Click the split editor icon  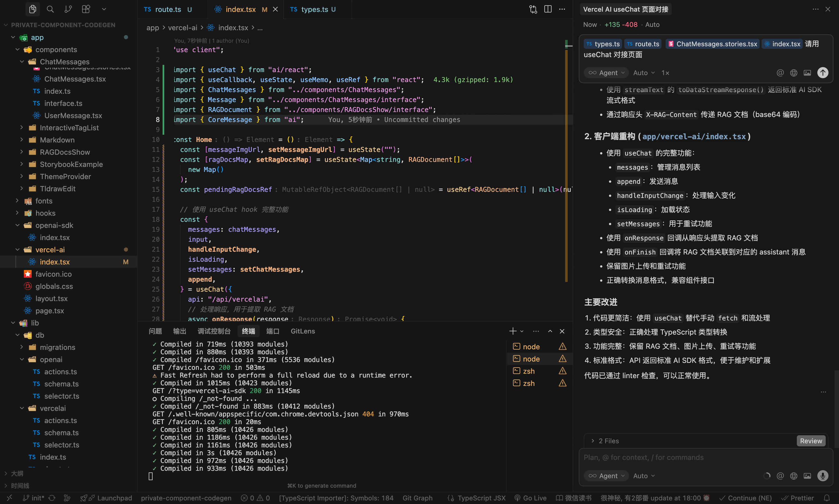548,9
